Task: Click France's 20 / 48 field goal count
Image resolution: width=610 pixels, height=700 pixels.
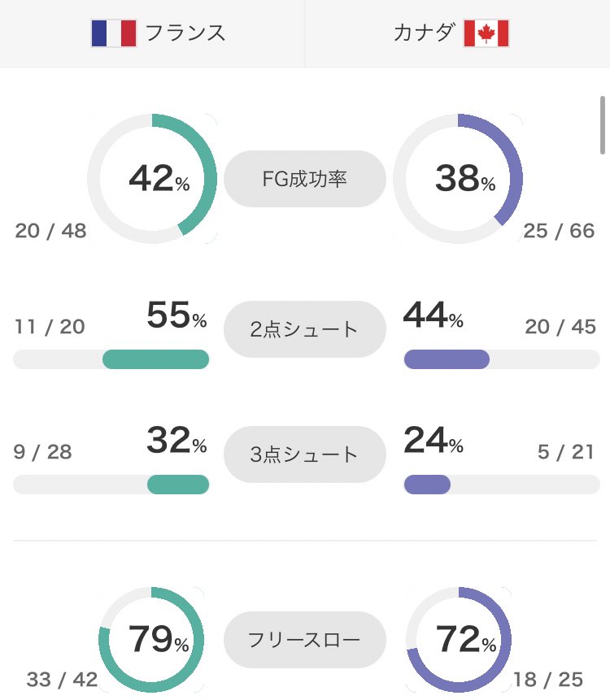Action: click(x=50, y=231)
